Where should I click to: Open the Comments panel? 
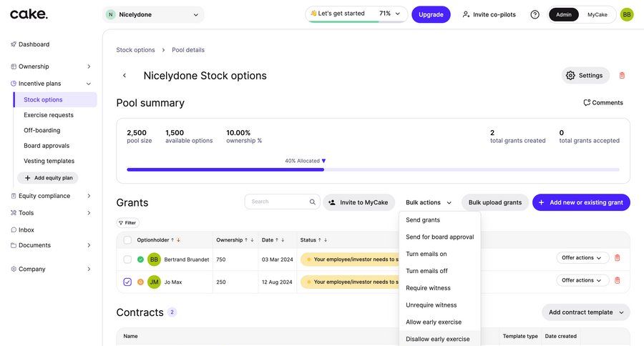pos(603,103)
